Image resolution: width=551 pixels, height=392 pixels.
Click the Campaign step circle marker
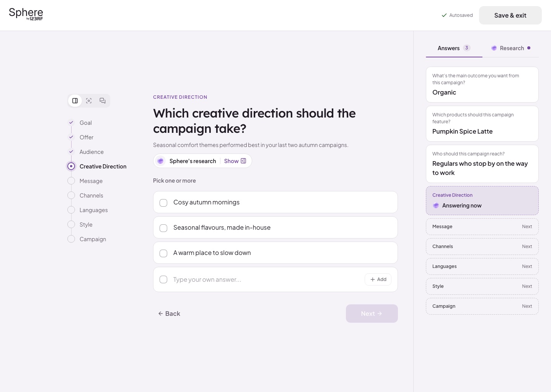point(71,239)
